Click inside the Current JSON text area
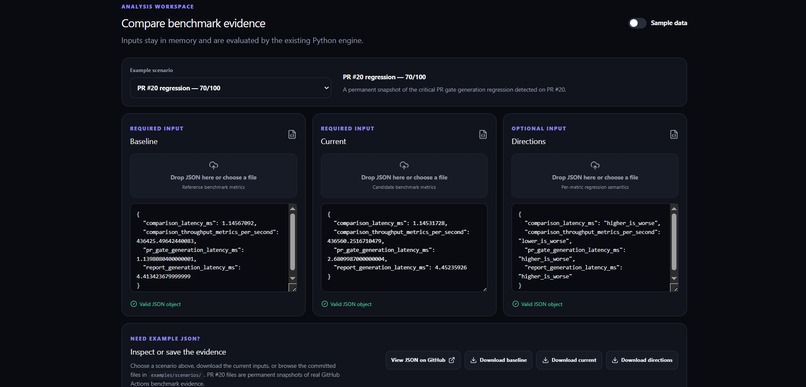This screenshot has width=806, height=387. pyautogui.click(x=404, y=248)
